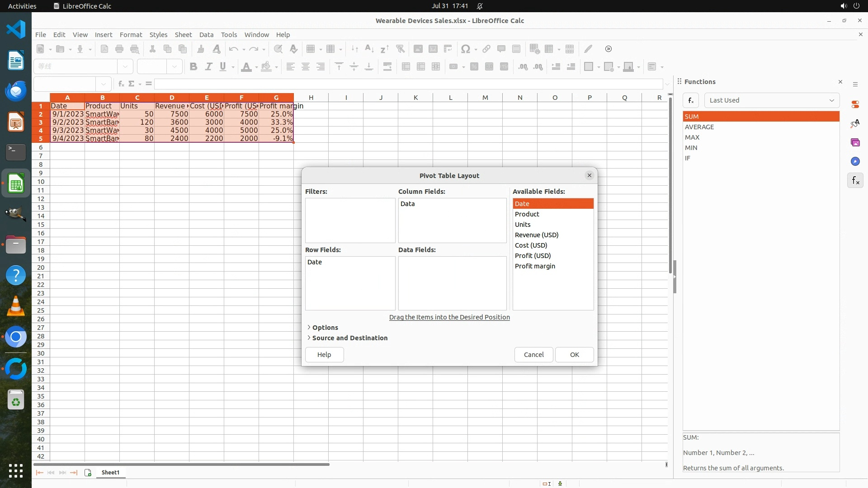
Task: Click OK in the Pivot Table Layout dialog
Action: [x=574, y=355]
